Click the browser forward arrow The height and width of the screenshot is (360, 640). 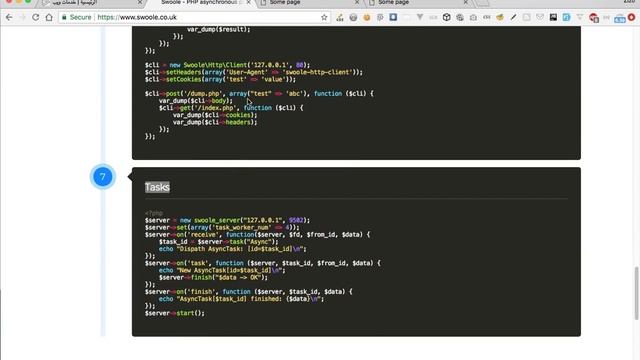pyautogui.click(x=22, y=18)
